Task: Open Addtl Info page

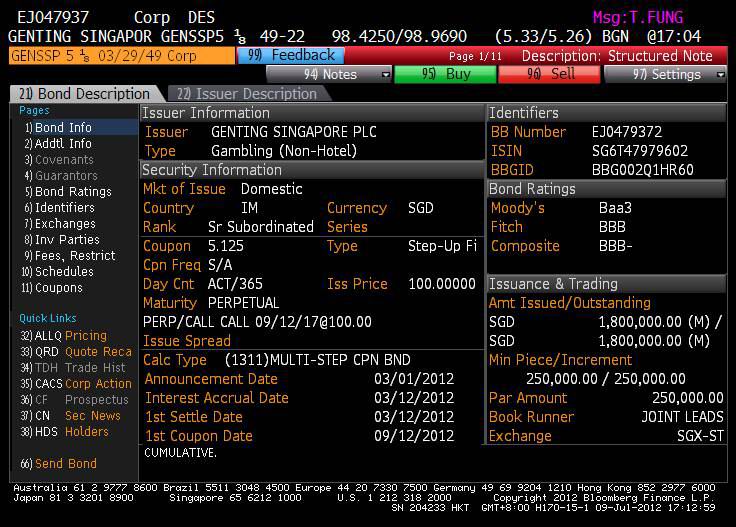Action: pos(59,144)
